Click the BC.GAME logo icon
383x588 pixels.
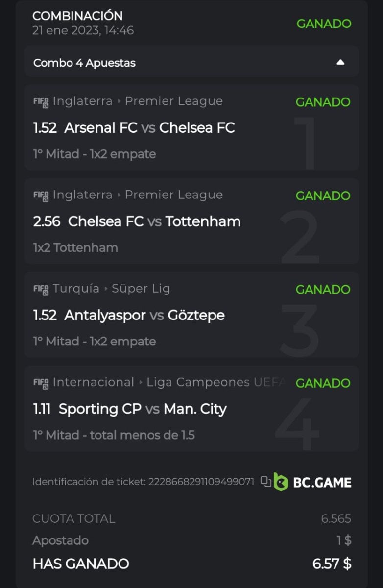pos(281,482)
